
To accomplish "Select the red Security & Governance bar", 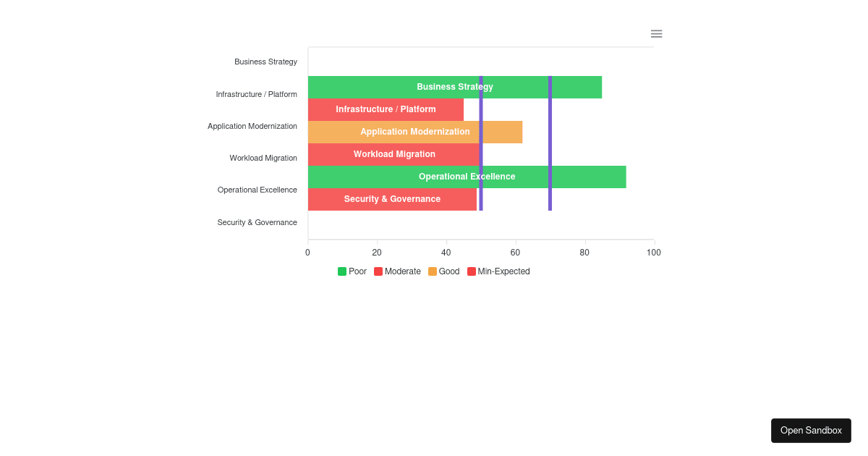I will tap(392, 199).
